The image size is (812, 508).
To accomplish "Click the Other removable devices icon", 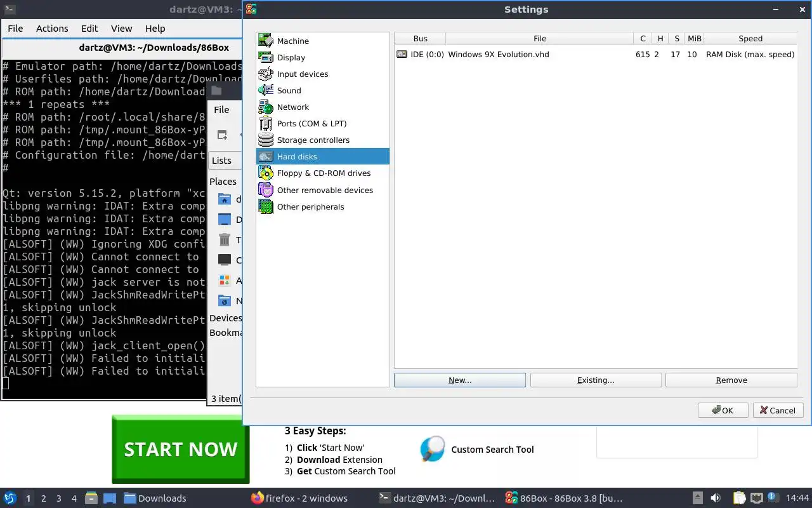I will (266, 190).
